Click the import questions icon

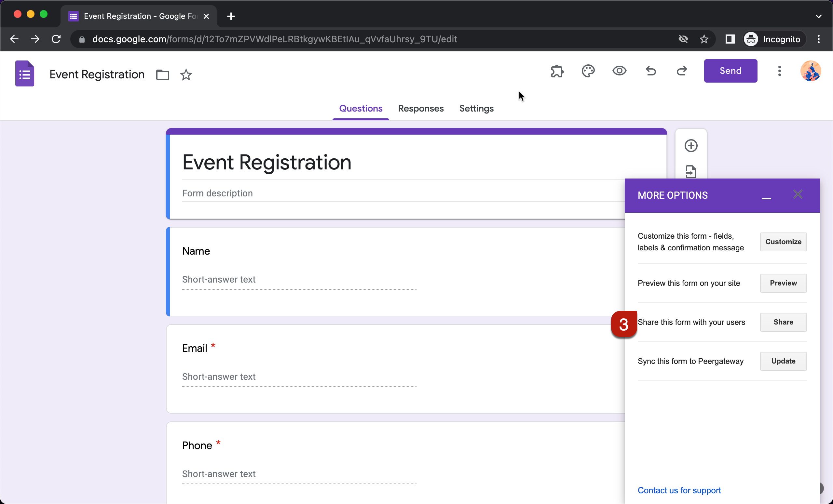pyautogui.click(x=690, y=173)
